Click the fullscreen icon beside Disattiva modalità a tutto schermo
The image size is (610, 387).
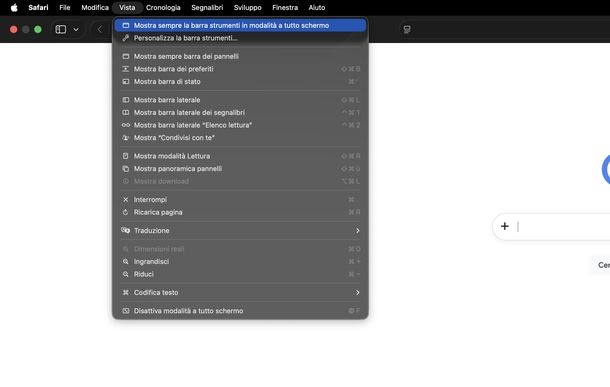click(x=126, y=311)
